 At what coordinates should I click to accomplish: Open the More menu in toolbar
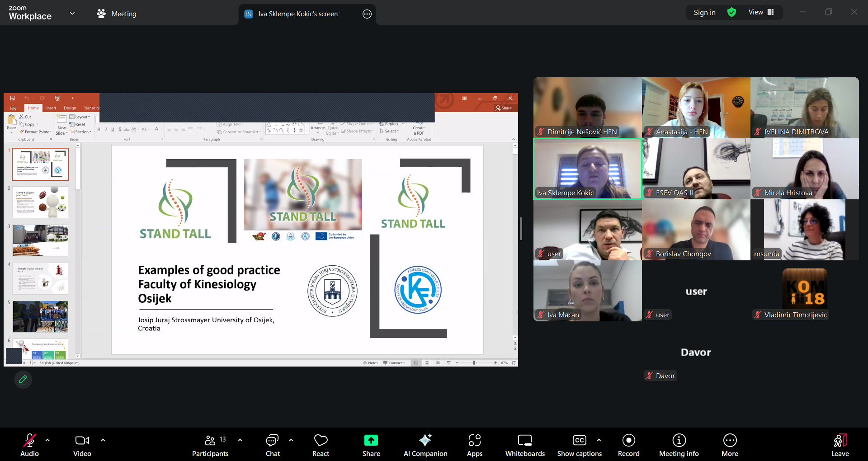point(730,445)
